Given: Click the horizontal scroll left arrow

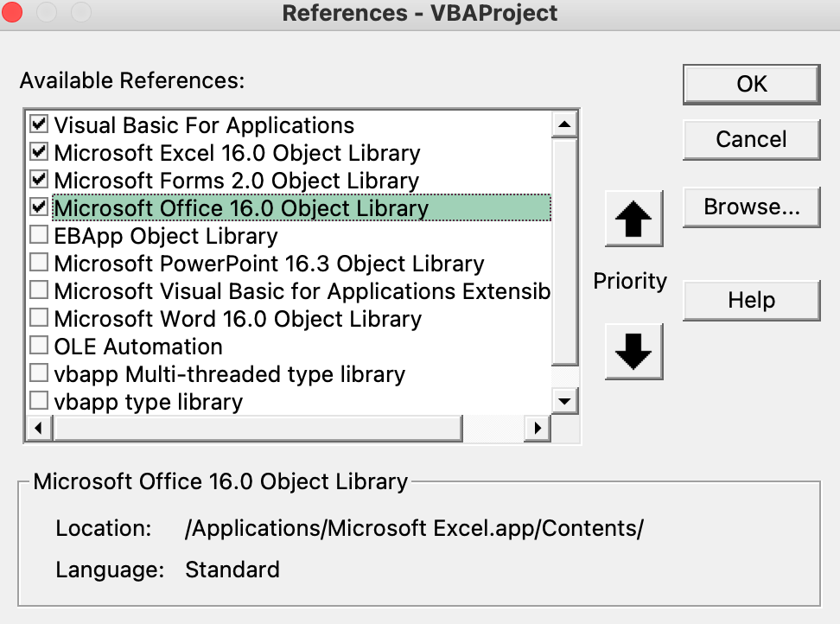Looking at the screenshot, I should (38, 428).
